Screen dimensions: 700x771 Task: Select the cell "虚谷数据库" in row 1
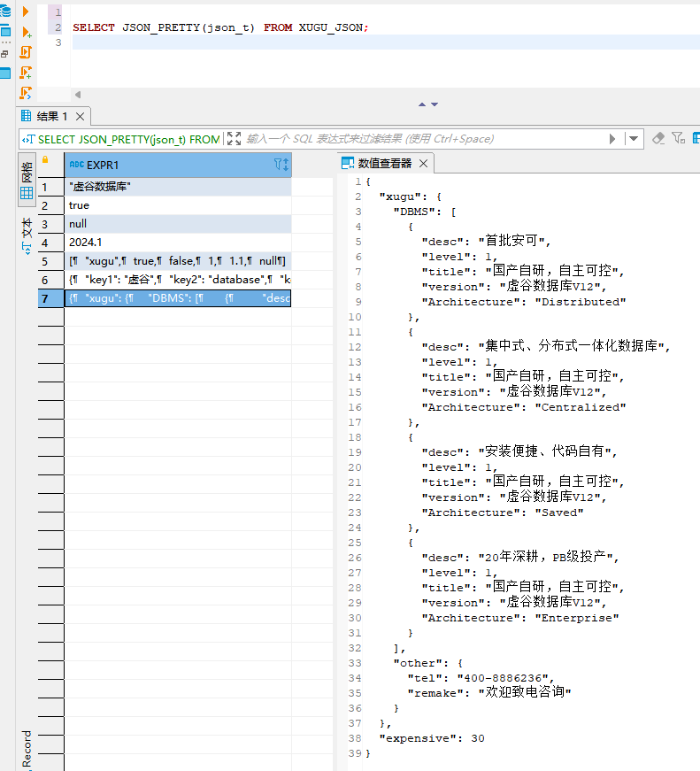coord(178,187)
